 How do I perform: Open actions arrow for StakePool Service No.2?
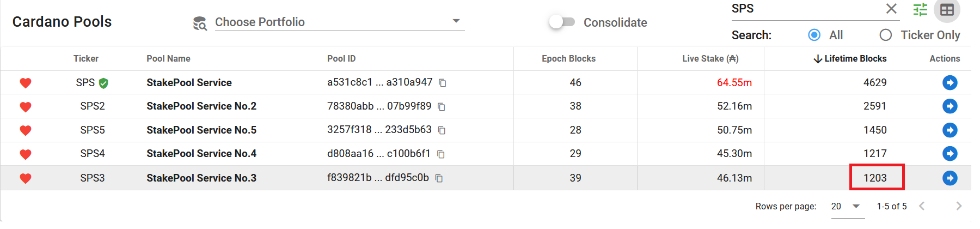tap(950, 106)
